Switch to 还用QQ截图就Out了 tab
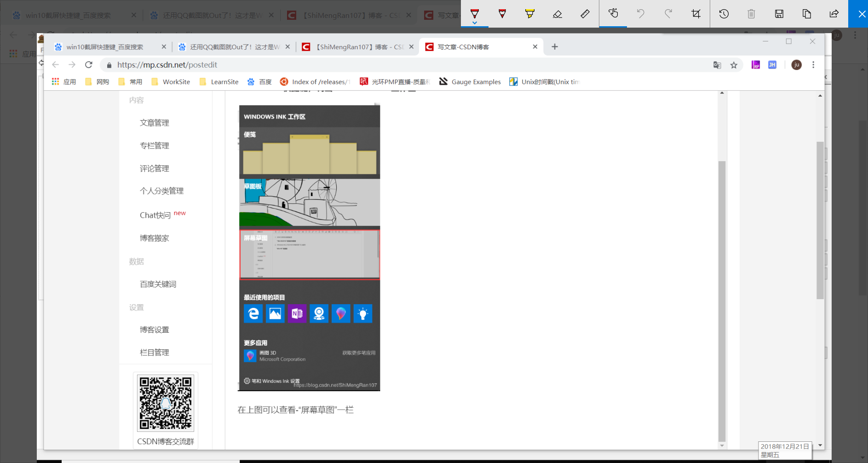This screenshot has height=463, width=868. 235,46
